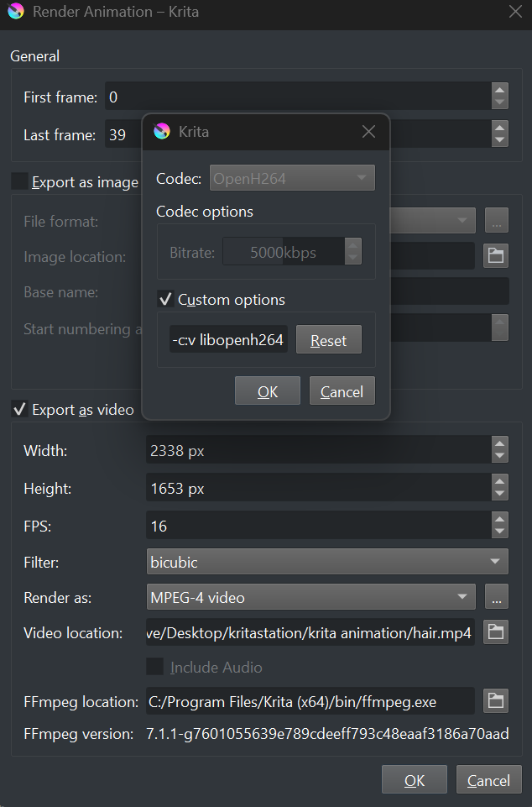This screenshot has height=807, width=532.
Task: Disable Export as video checkbox
Action: click(x=18, y=410)
